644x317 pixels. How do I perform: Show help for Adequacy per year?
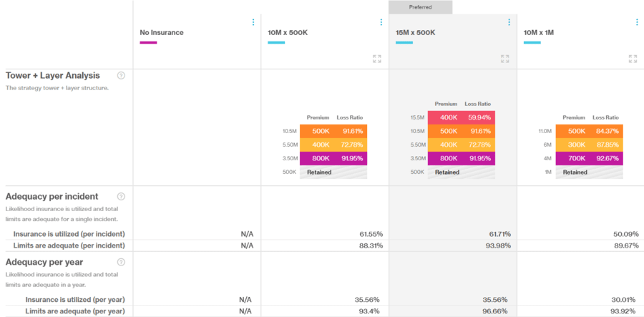tap(121, 262)
